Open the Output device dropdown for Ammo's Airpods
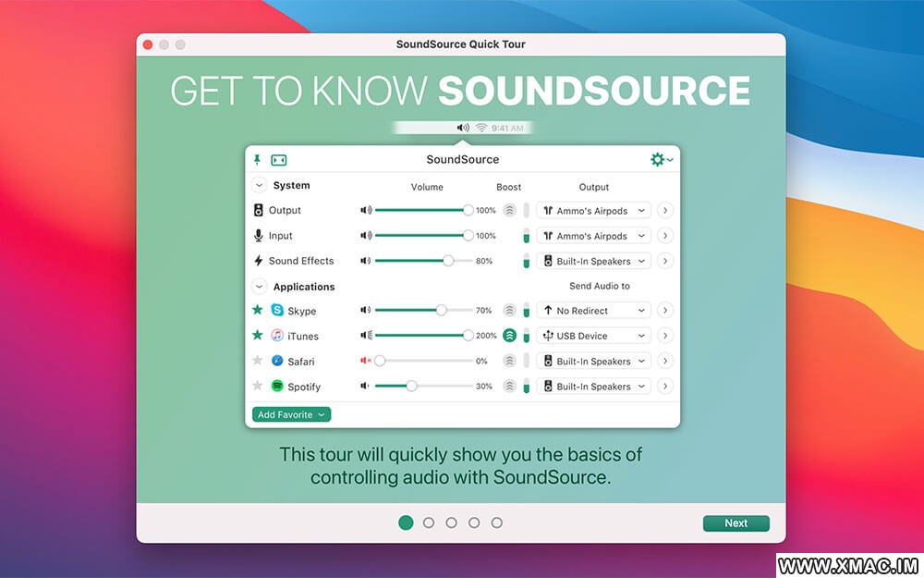Viewport: 924px width, 578px height. point(595,210)
